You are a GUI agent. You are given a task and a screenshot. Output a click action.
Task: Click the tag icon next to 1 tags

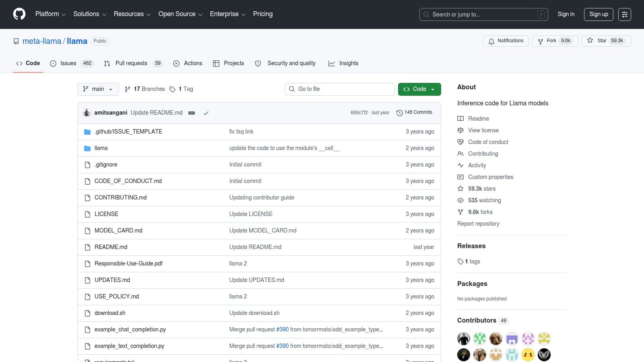[x=460, y=261]
